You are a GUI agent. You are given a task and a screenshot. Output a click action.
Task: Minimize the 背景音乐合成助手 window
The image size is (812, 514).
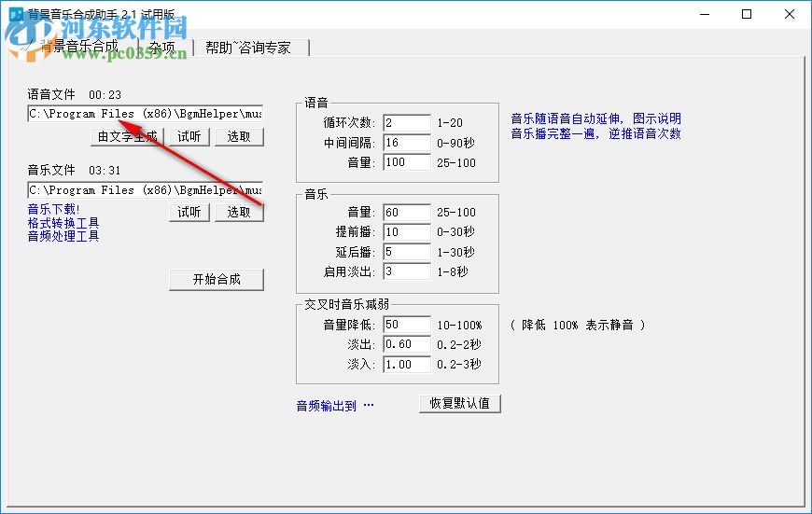tap(705, 14)
